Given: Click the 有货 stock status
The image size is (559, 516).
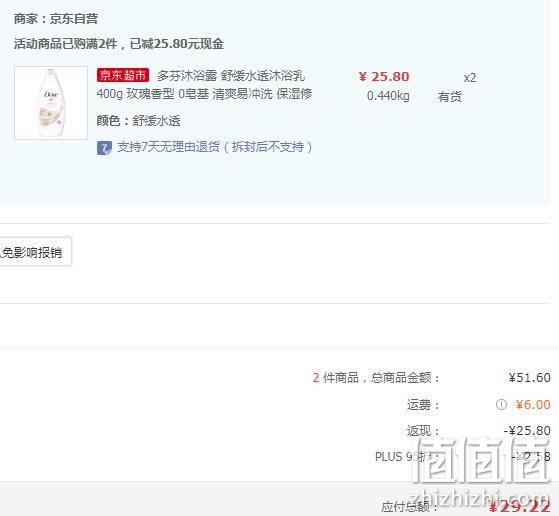Looking at the screenshot, I should [x=450, y=96].
